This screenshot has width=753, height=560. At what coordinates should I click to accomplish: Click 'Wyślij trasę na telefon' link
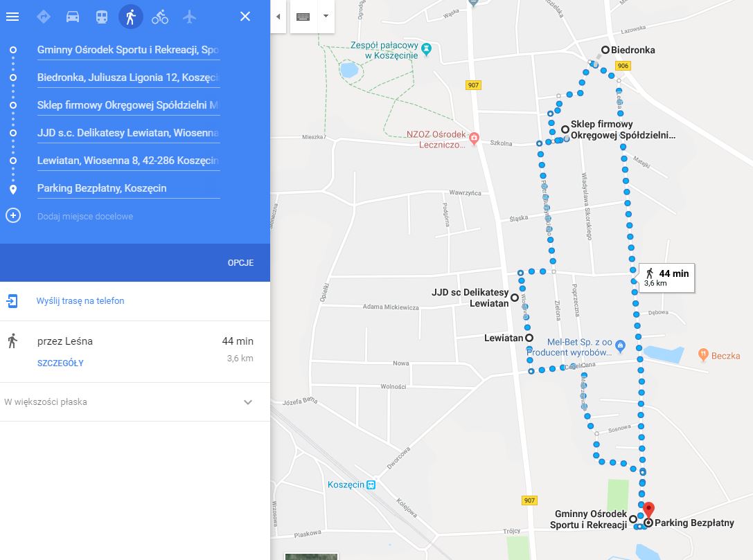[80, 301]
